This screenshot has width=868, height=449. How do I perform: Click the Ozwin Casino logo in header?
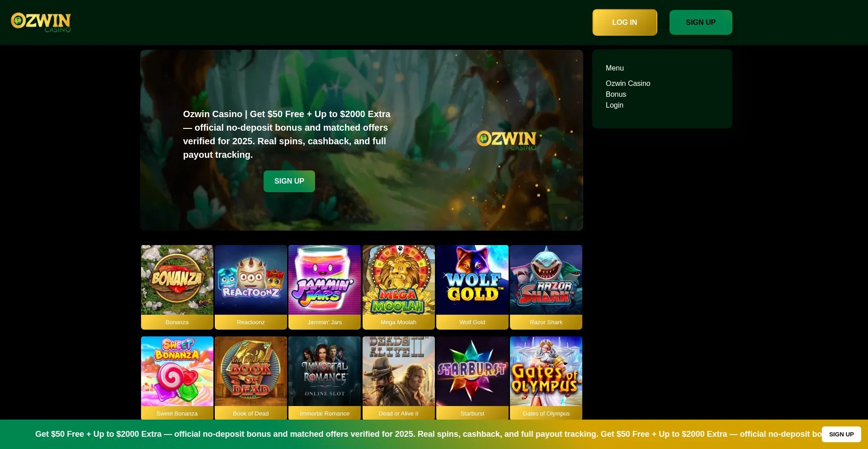pos(41,23)
